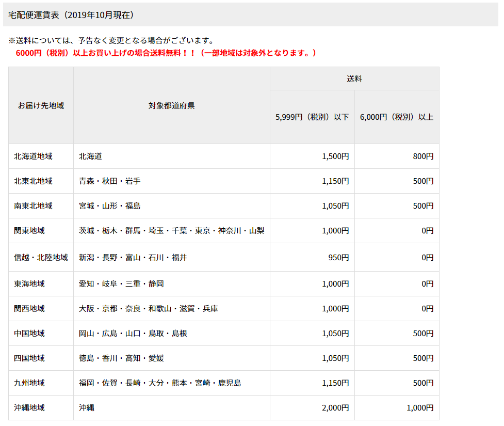Click the 関西地域 region label

(x=29, y=308)
